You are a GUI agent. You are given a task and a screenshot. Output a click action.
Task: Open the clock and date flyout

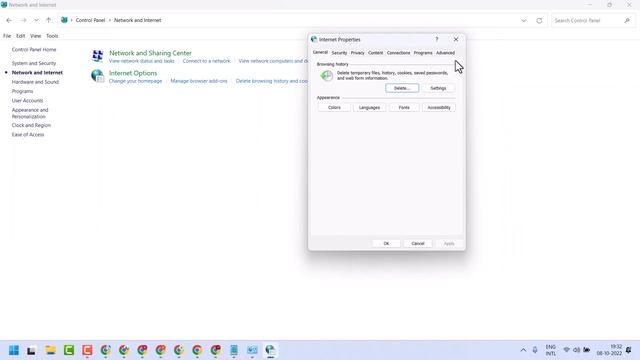point(609,350)
